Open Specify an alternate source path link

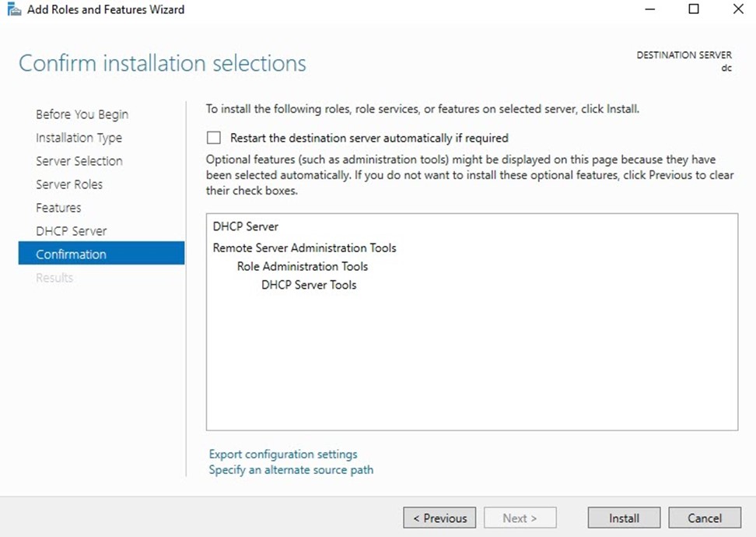[x=291, y=469]
